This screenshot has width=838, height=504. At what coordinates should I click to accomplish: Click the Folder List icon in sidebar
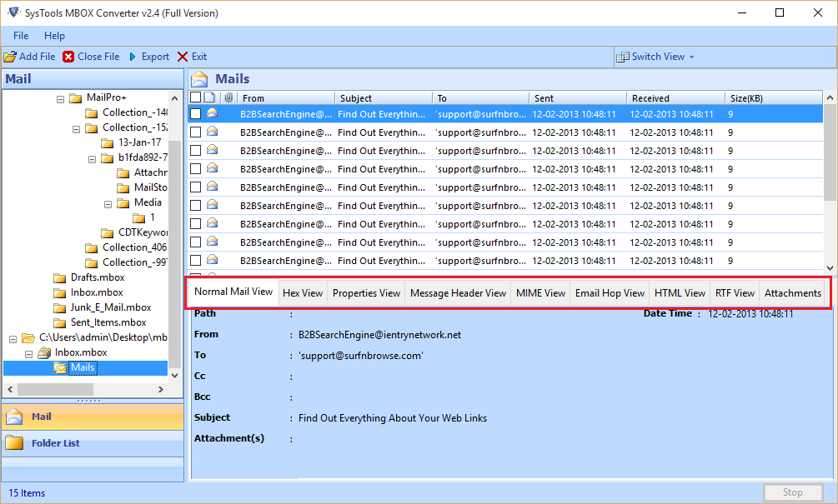[x=14, y=442]
